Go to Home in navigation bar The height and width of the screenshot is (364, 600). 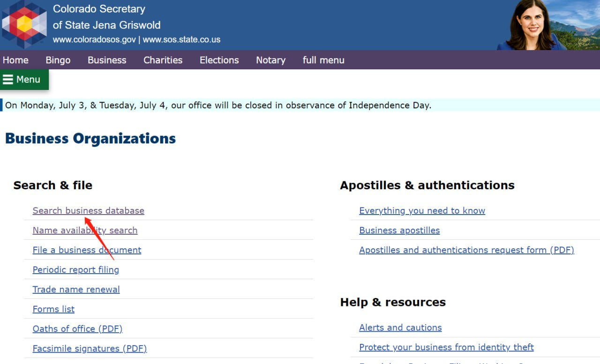pos(15,60)
